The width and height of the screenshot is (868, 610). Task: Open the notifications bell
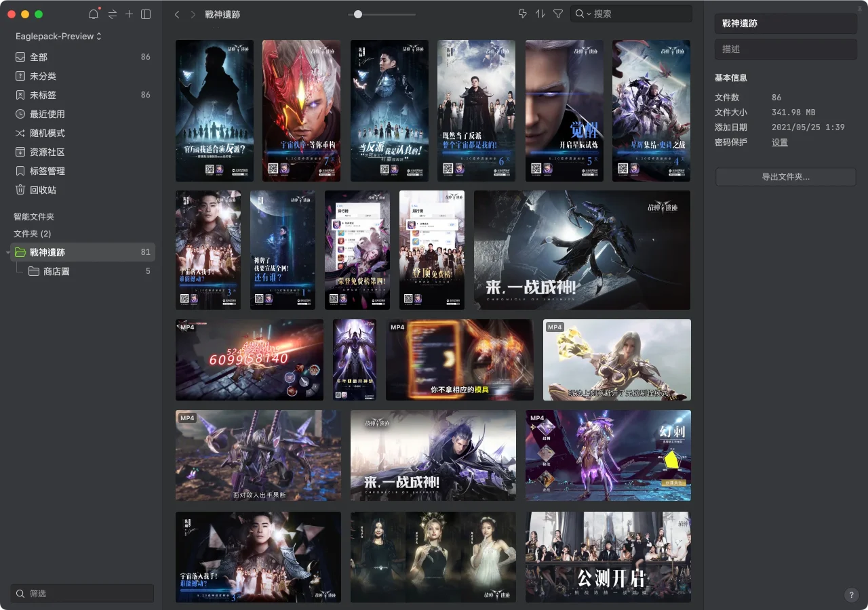coord(94,14)
